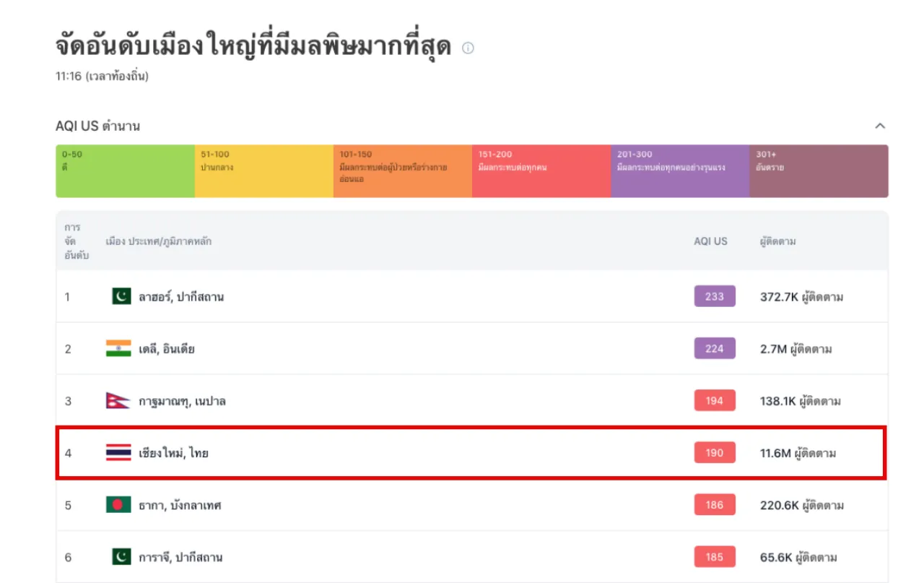Click the 194 AQI badge for Kathmandu
This screenshot has width=924, height=583.
714,401
